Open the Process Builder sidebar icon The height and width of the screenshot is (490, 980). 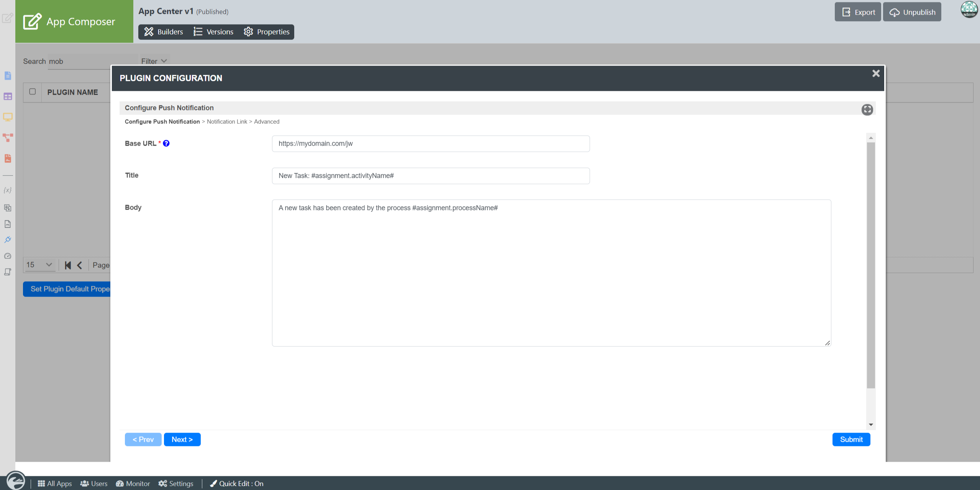click(8, 138)
